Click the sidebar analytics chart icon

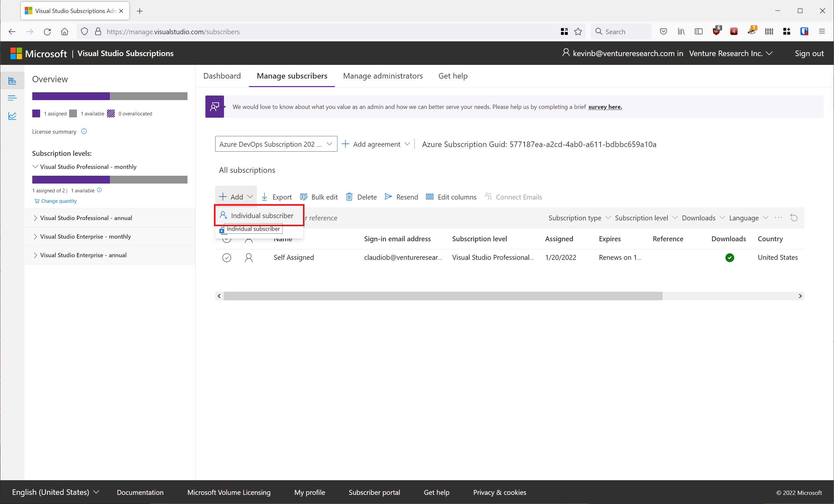(12, 116)
